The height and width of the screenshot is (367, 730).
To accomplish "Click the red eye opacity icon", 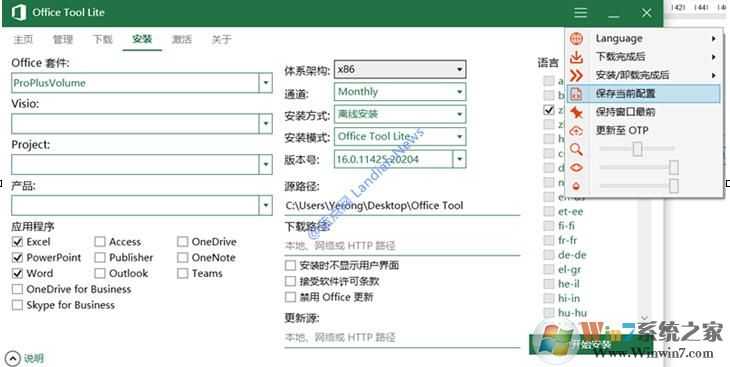I will [x=576, y=168].
